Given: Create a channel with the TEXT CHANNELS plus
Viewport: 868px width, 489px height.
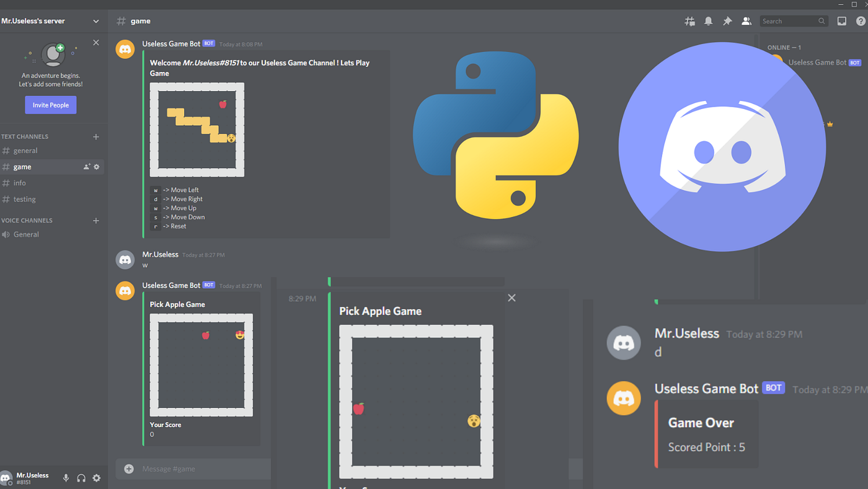Looking at the screenshot, I should click(96, 136).
